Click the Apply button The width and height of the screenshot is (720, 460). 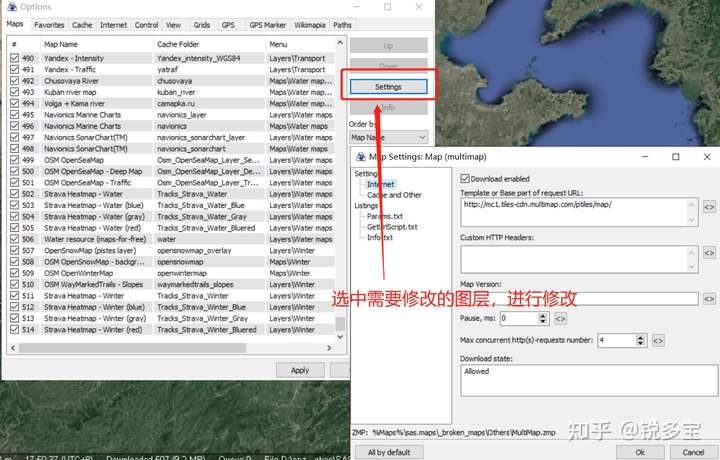(x=300, y=370)
